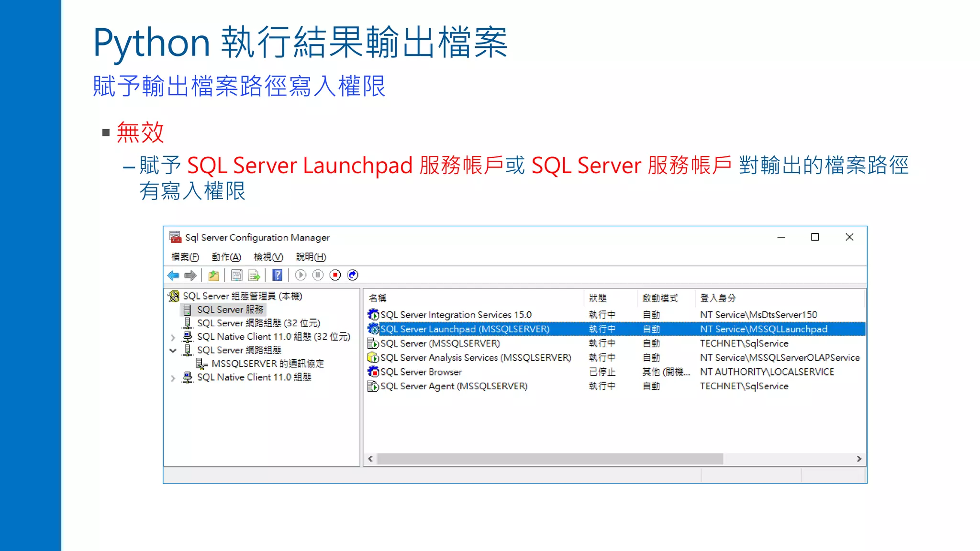
Task: Click the Up one level folder icon
Action: (214, 275)
